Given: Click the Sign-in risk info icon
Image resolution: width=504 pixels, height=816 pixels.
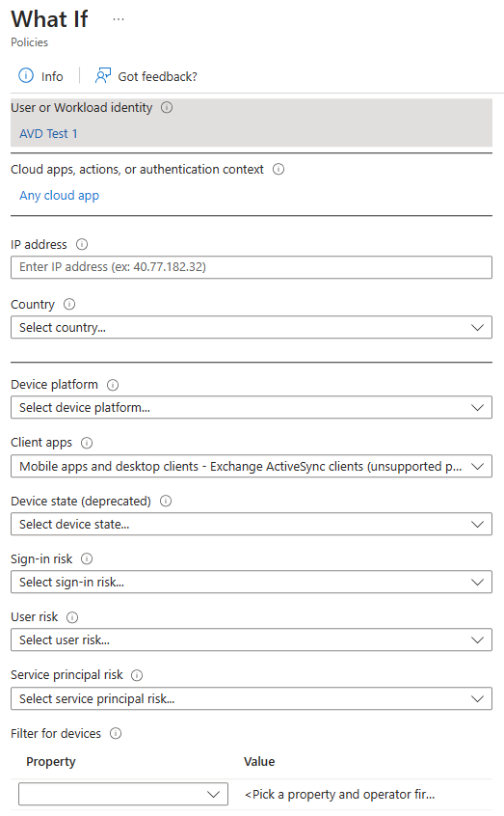Looking at the screenshot, I should [87, 558].
